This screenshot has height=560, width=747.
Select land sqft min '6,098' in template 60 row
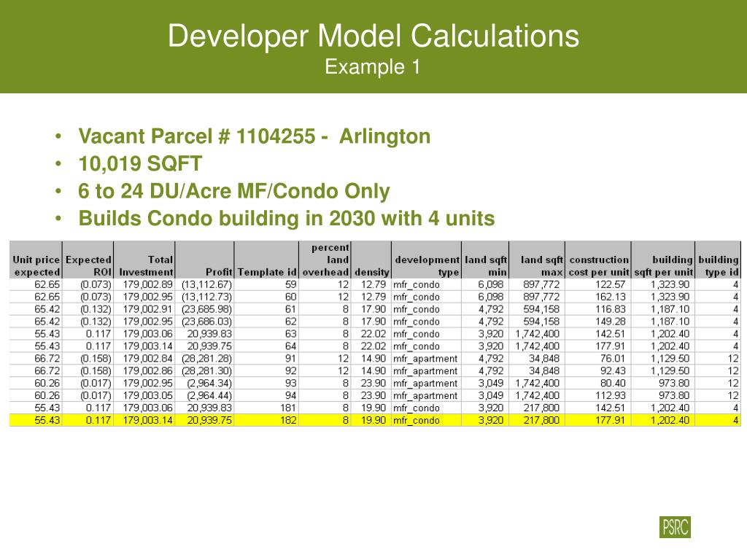(485, 297)
